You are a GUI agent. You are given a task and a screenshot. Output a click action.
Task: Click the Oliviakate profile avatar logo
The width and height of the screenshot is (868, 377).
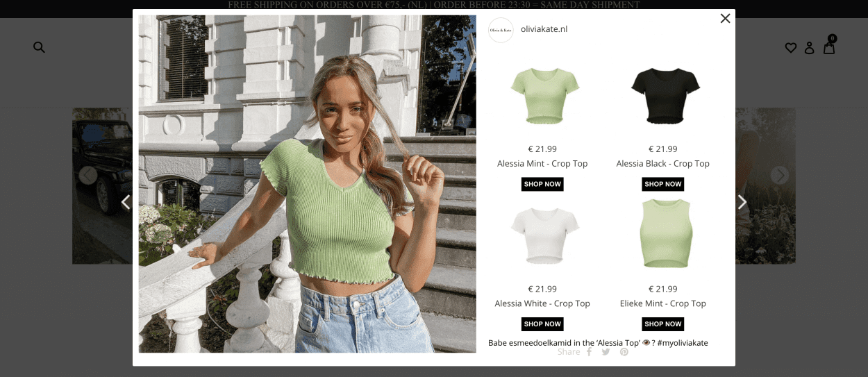point(501,30)
